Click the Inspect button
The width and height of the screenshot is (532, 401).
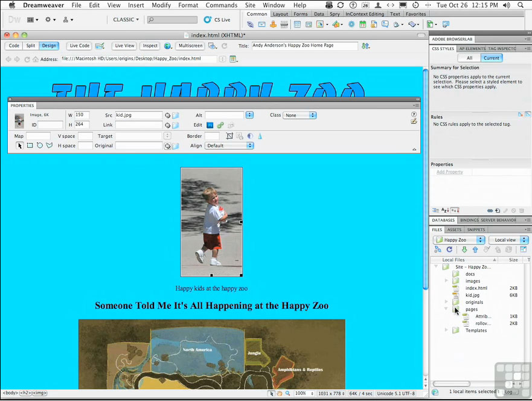tap(150, 46)
